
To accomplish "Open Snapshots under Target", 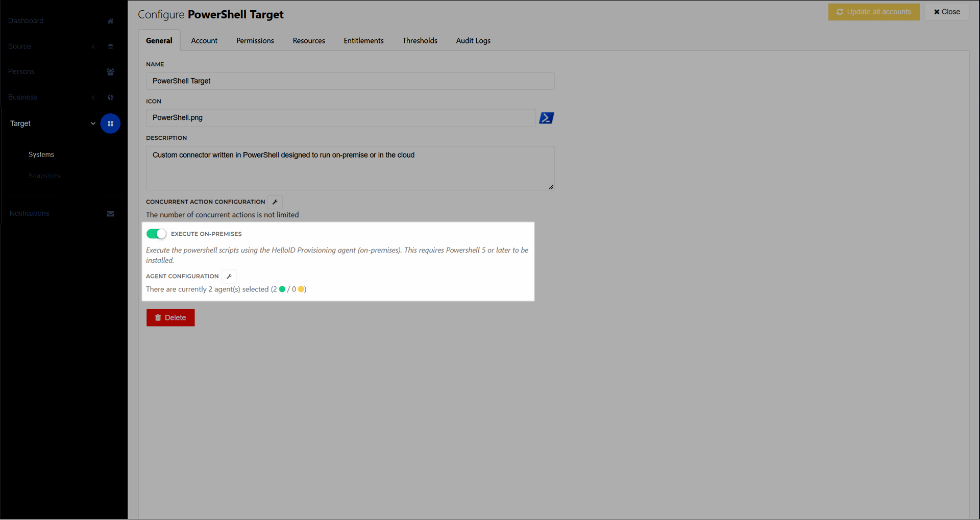I will [44, 176].
